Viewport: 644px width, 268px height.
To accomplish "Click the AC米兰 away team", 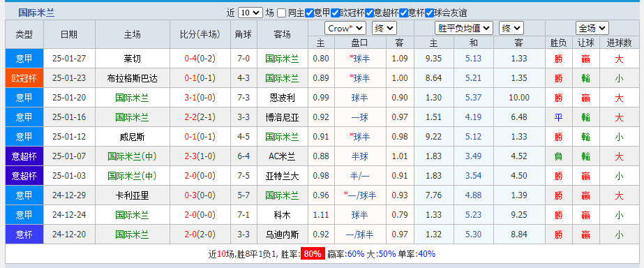I will (282, 156).
